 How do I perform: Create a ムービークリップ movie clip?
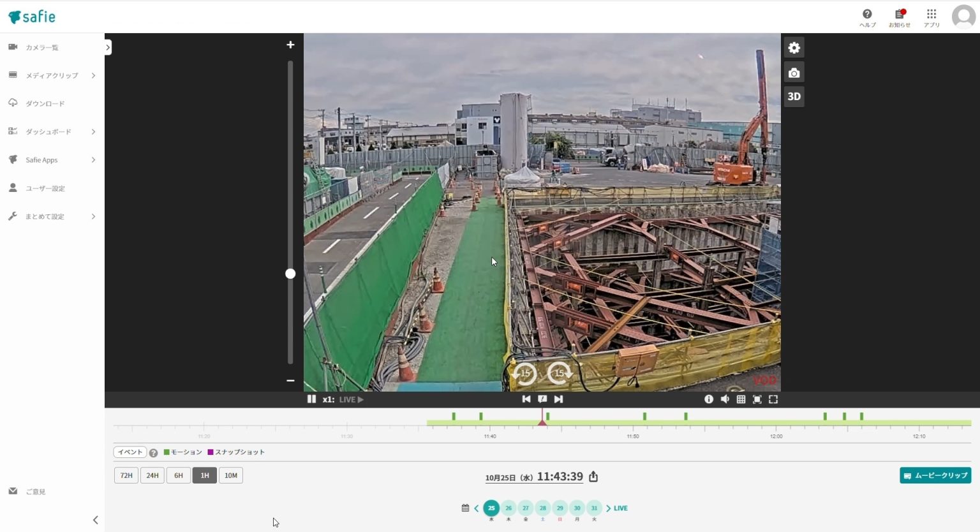[935, 475]
